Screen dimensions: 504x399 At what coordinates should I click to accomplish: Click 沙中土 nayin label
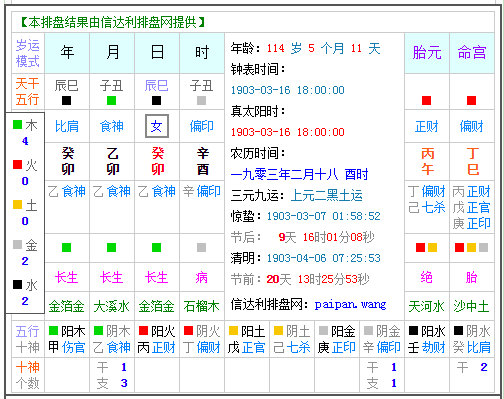tap(471, 306)
